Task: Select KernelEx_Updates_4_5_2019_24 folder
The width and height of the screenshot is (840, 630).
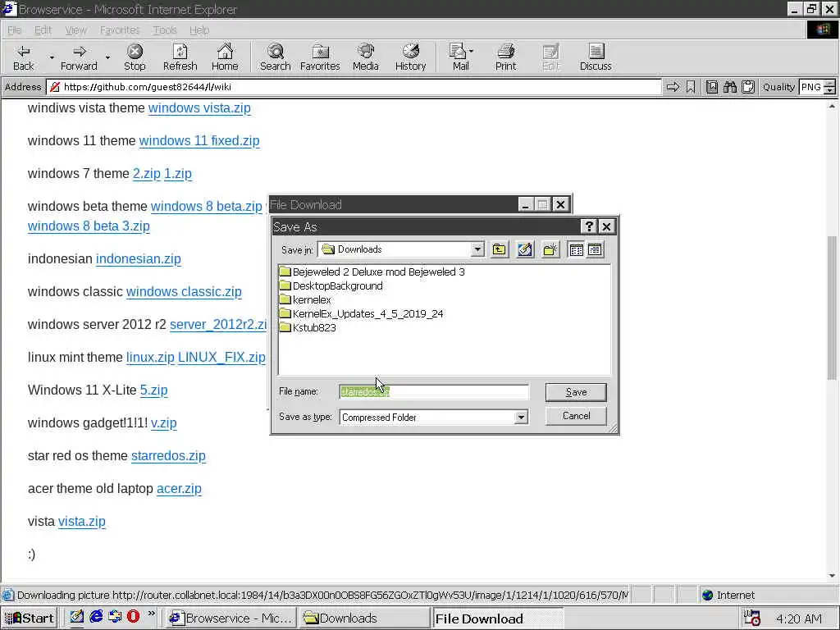Action: click(362, 313)
